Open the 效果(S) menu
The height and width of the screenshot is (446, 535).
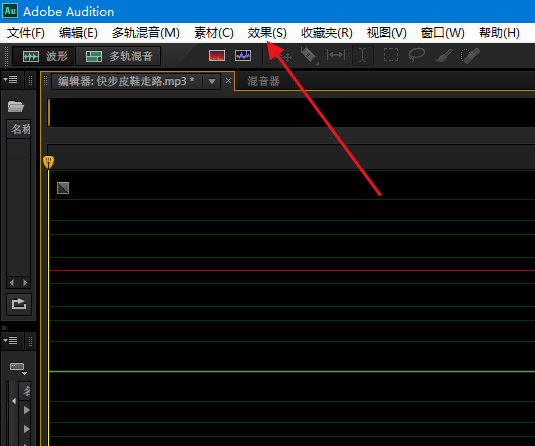(x=267, y=33)
